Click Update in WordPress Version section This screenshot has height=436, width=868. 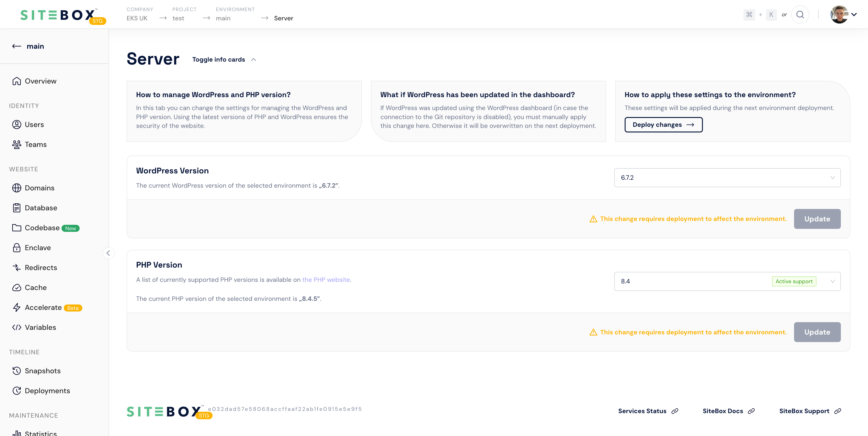[x=817, y=219]
